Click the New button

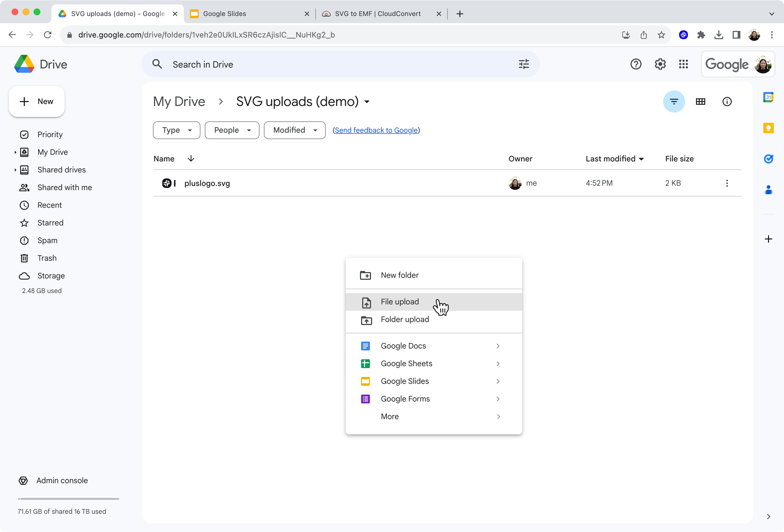[37, 102]
